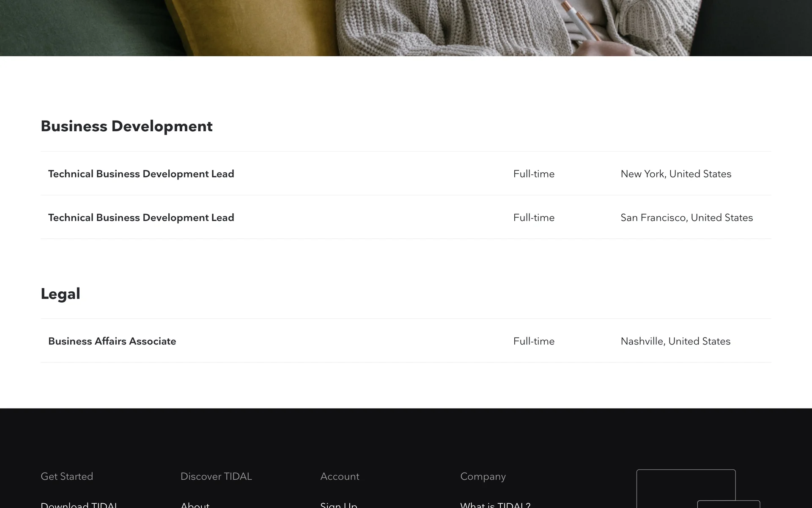The width and height of the screenshot is (812, 508).
Task: Click the San Francisco, United States location text
Action: [686, 218]
